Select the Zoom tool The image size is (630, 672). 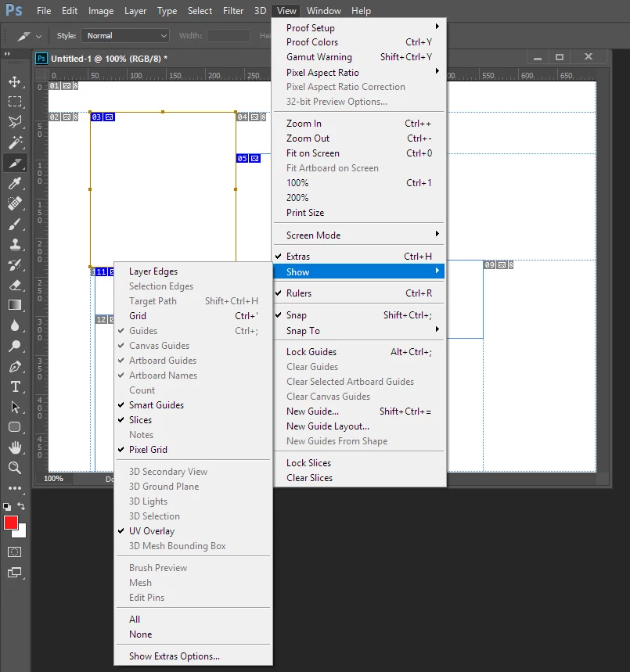click(15, 468)
